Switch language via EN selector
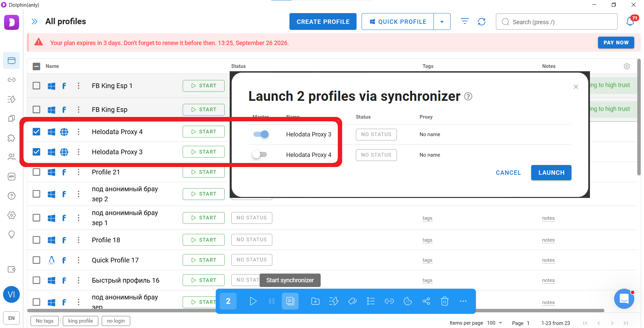Screen dimensions: 644x328 coord(11,318)
